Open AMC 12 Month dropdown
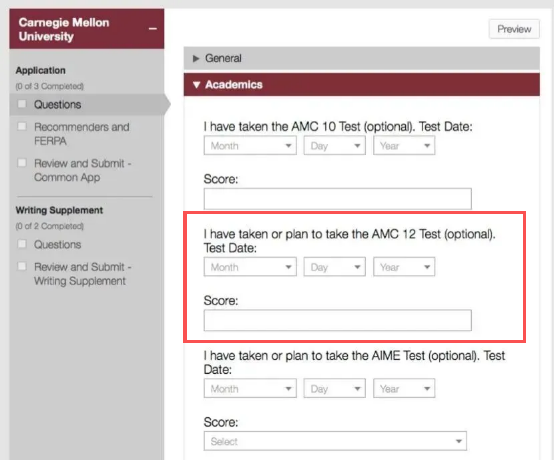Image resolution: width=554 pixels, height=460 pixels. click(250, 267)
